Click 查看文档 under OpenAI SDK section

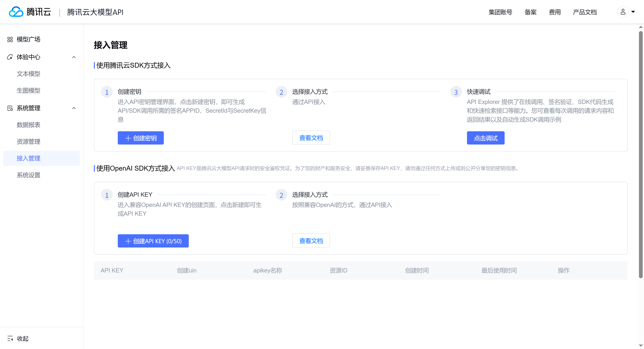pos(311,241)
